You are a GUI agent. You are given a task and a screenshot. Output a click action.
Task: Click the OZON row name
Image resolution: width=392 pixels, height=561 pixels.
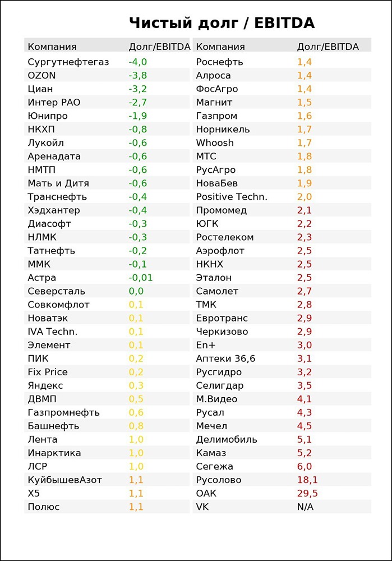41,75
